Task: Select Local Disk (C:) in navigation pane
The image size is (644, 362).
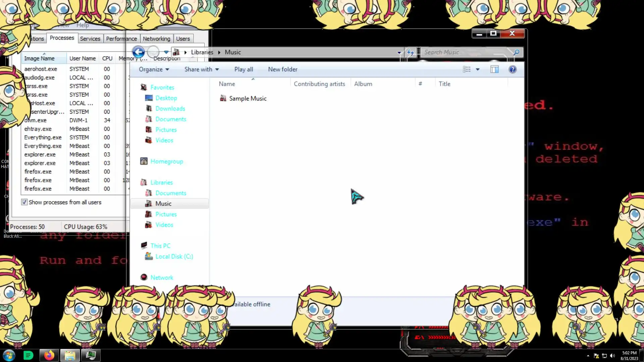Action: coord(174,256)
